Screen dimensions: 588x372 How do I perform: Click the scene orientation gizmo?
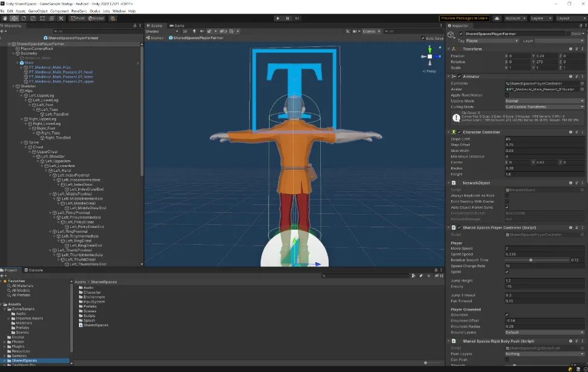point(430,57)
